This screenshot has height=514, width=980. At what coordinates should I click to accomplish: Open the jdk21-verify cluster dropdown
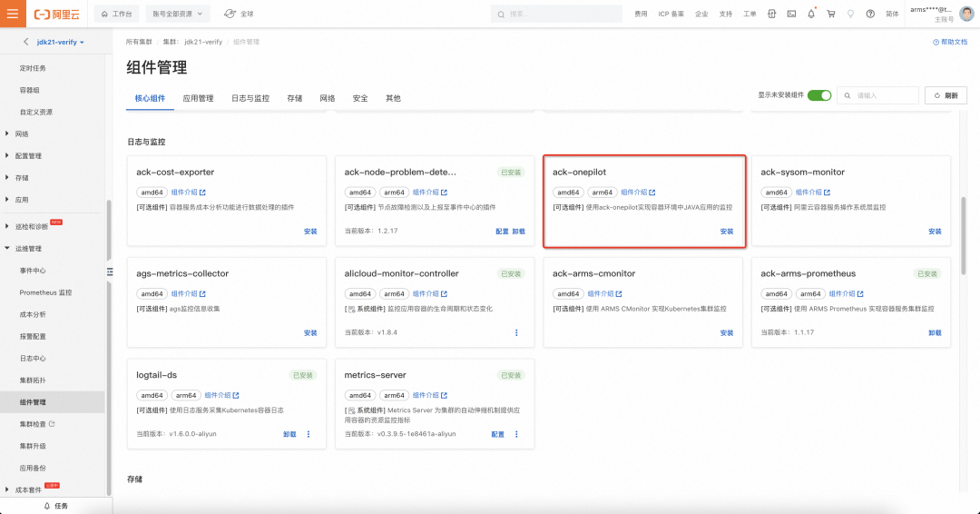[60, 42]
